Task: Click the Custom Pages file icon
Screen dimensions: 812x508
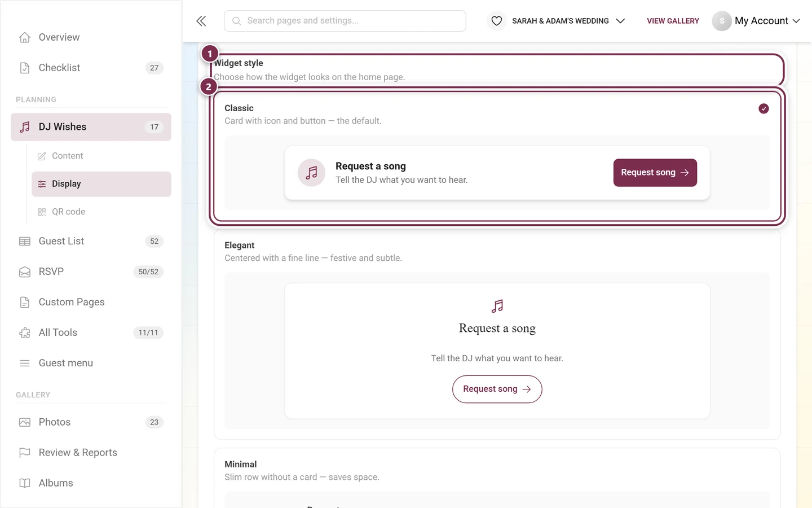Action: coord(25,302)
